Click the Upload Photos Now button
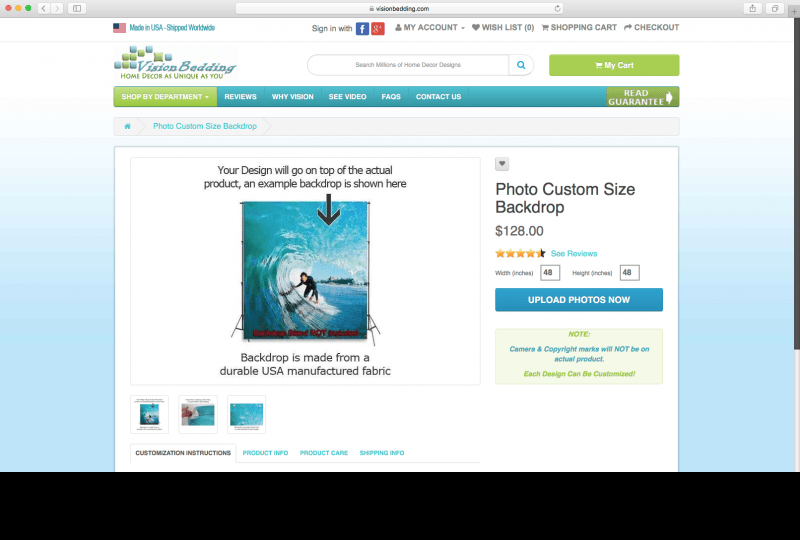 [x=579, y=300]
